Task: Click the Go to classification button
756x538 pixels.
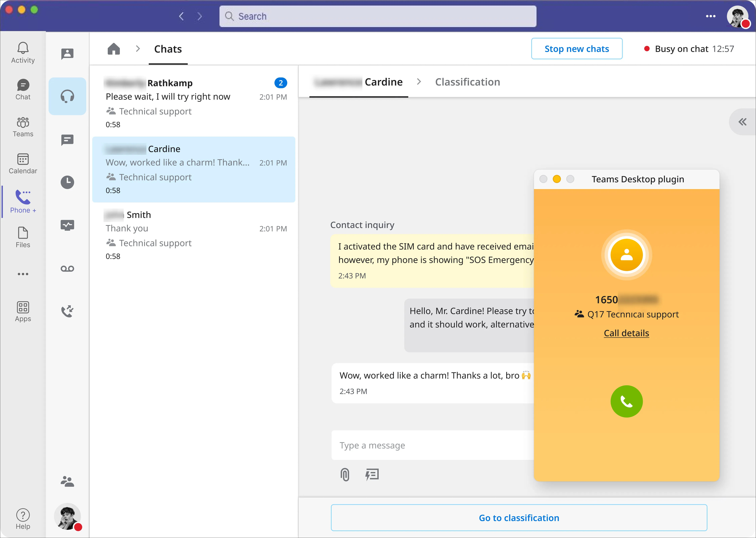Action: 519,518
